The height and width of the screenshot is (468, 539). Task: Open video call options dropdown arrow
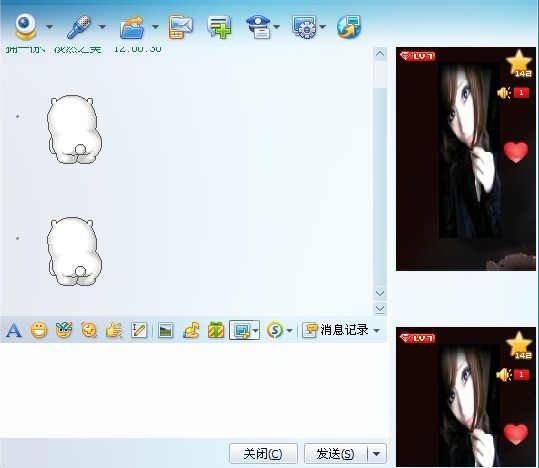50,26
